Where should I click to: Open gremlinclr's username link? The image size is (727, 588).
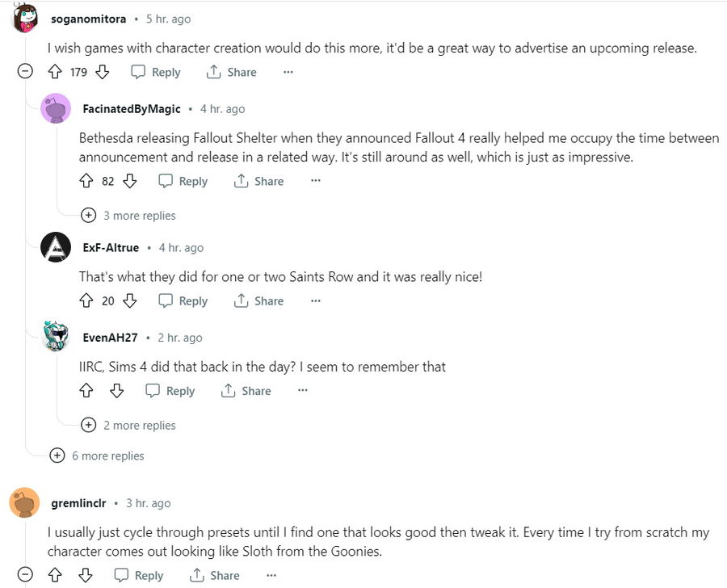point(78,502)
